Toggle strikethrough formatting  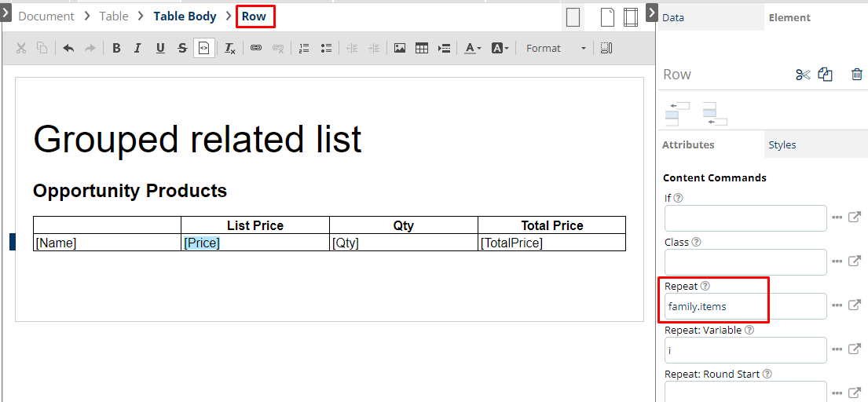(x=182, y=49)
